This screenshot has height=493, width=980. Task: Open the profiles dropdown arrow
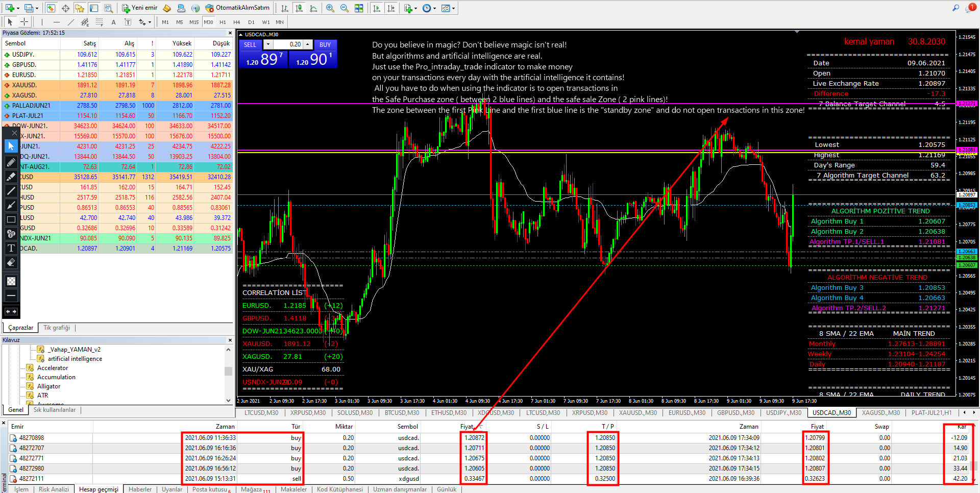click(x=37, y=9)
